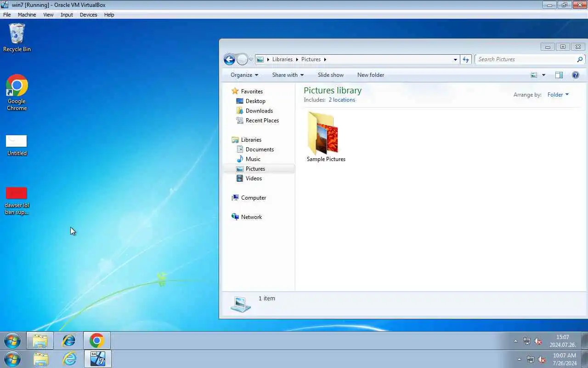Click guest tray network icon
588x368 pixels.
tap(527, 341)
